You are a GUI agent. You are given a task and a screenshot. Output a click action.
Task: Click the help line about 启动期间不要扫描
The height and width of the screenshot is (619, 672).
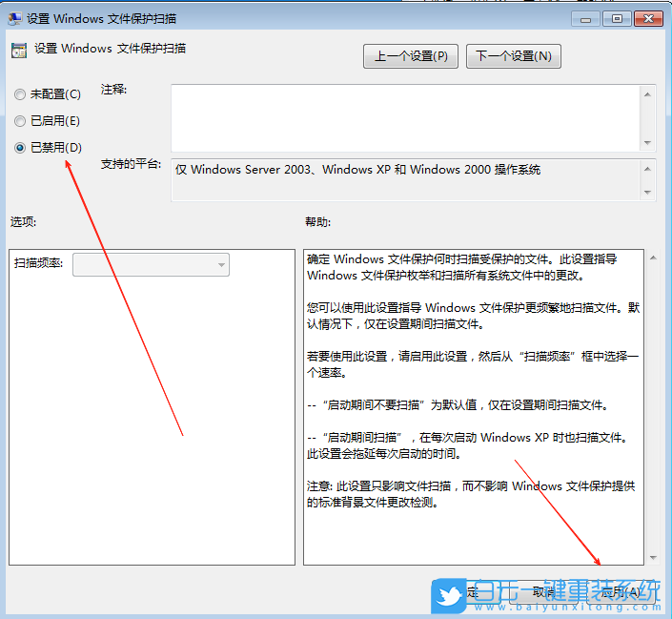coord(458,405)
